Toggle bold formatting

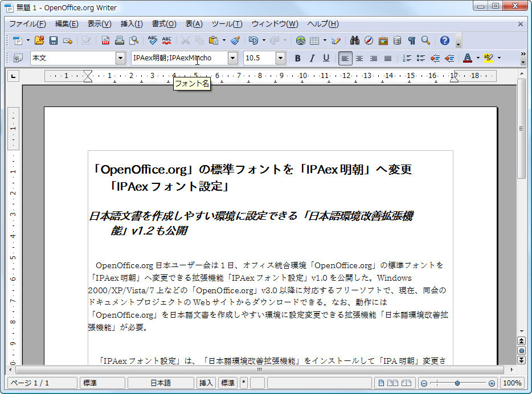297,58
